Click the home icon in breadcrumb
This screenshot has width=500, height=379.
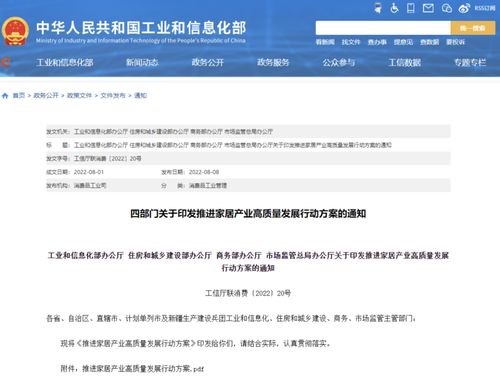5,96
